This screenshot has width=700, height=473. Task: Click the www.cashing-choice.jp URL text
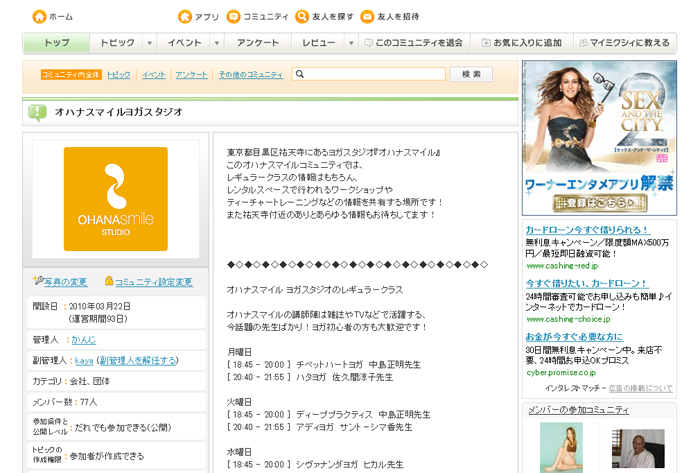568,319
